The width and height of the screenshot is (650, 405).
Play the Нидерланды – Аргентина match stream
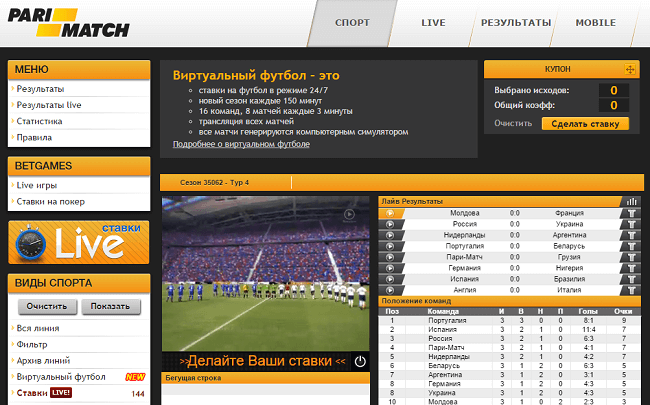click(390, 235)
